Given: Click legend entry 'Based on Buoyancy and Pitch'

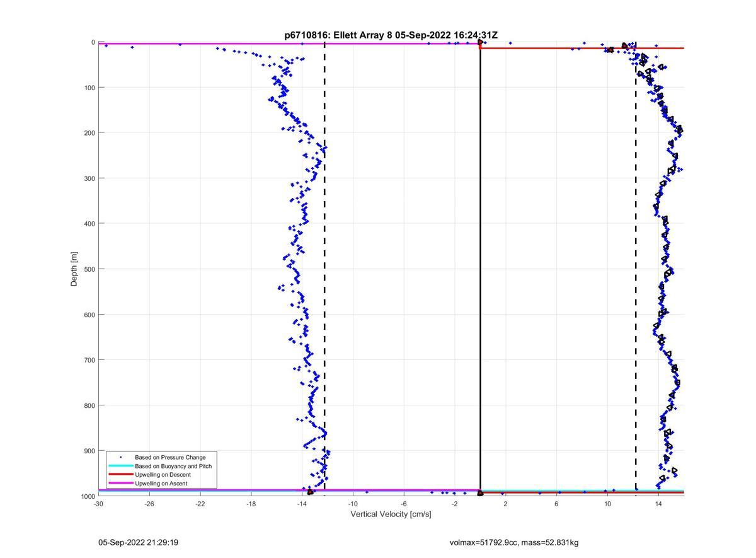Looking at the screenshot, I should (x=173, y=466).
